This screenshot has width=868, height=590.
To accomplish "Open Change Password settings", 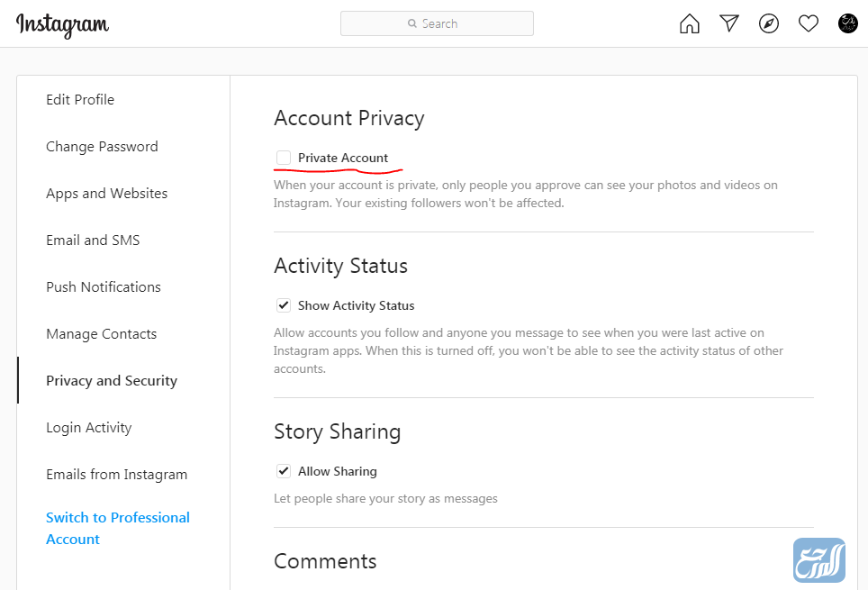I will (102, 147).
